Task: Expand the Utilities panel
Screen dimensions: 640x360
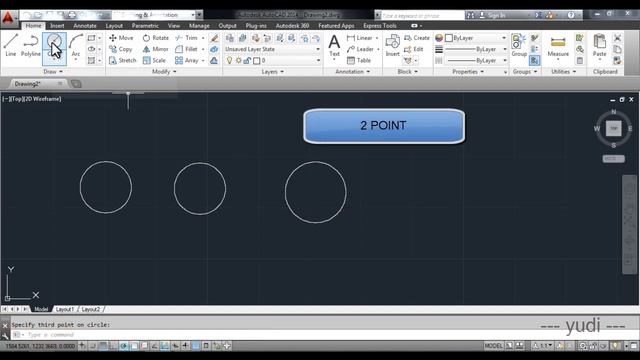Action: coord(563,71)
